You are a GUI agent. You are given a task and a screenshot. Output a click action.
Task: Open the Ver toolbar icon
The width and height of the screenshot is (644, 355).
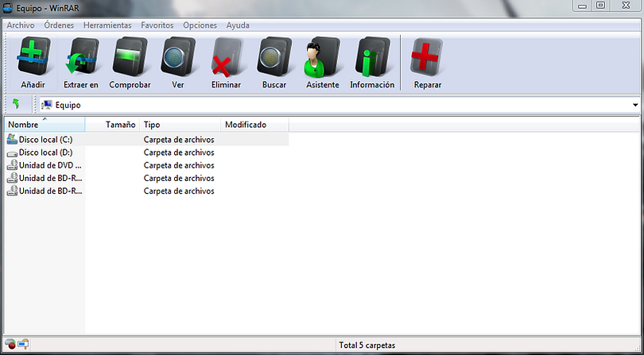tap(178, 56)
